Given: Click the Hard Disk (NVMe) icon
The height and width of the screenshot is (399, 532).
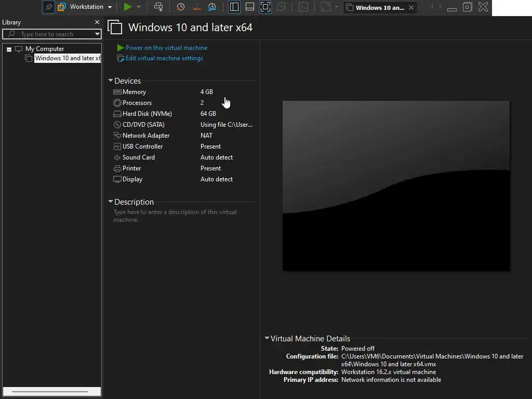Looking at the screenshot, I should click(x=117, y=114).
